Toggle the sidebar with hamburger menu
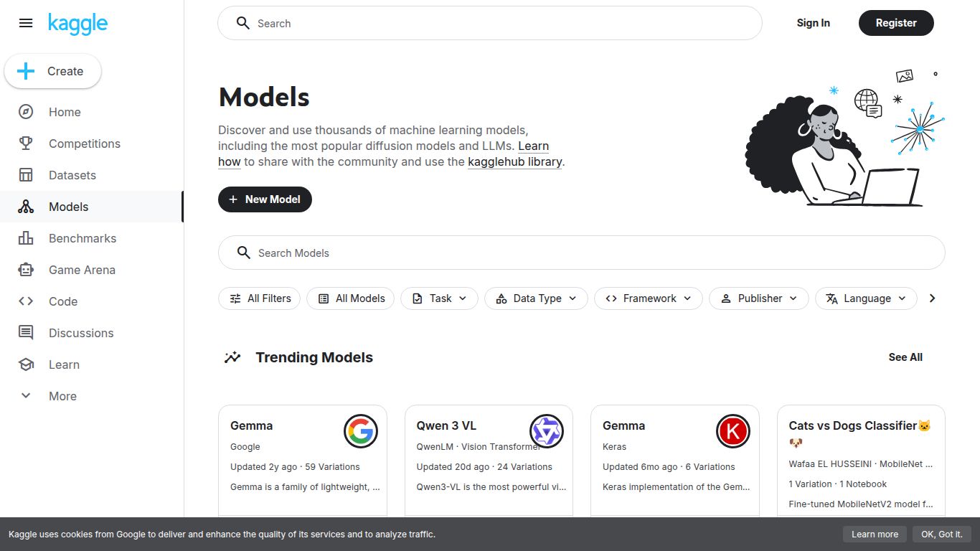 pos(26,23)
